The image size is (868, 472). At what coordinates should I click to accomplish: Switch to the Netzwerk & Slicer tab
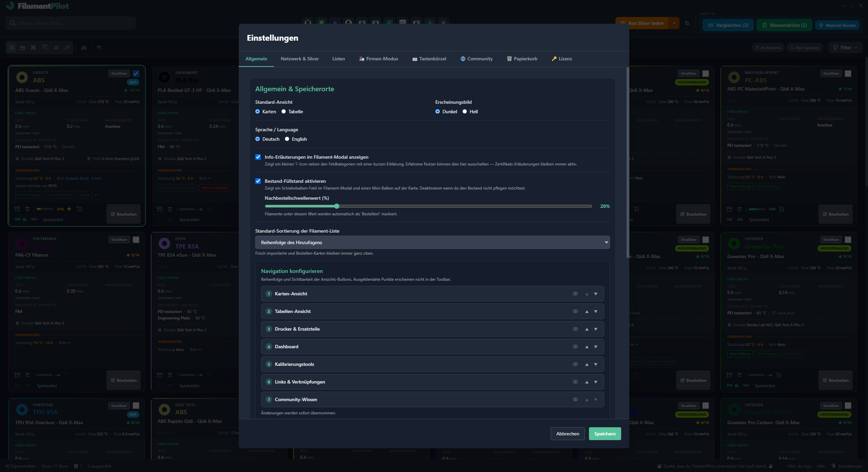pyautogui.click(x=300, y=59)
